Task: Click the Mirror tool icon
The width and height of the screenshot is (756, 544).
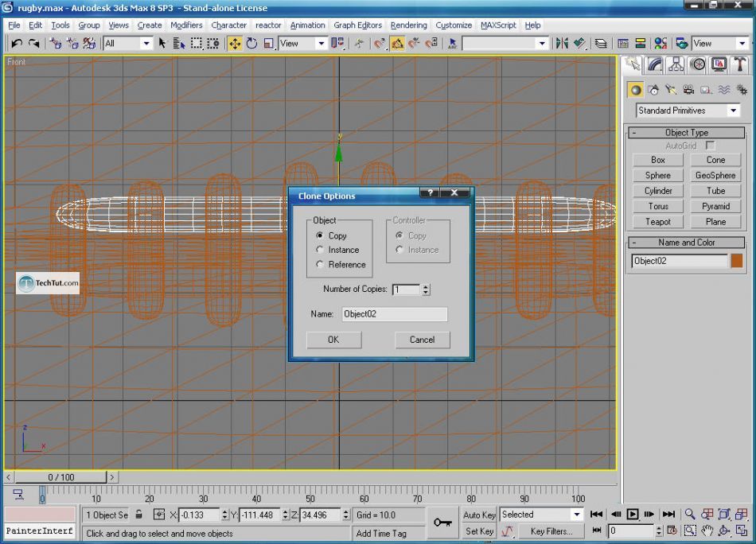Action: 562,44
